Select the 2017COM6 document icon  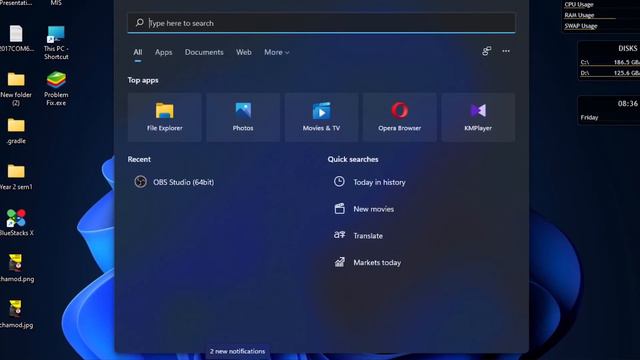tap(16, 38)
